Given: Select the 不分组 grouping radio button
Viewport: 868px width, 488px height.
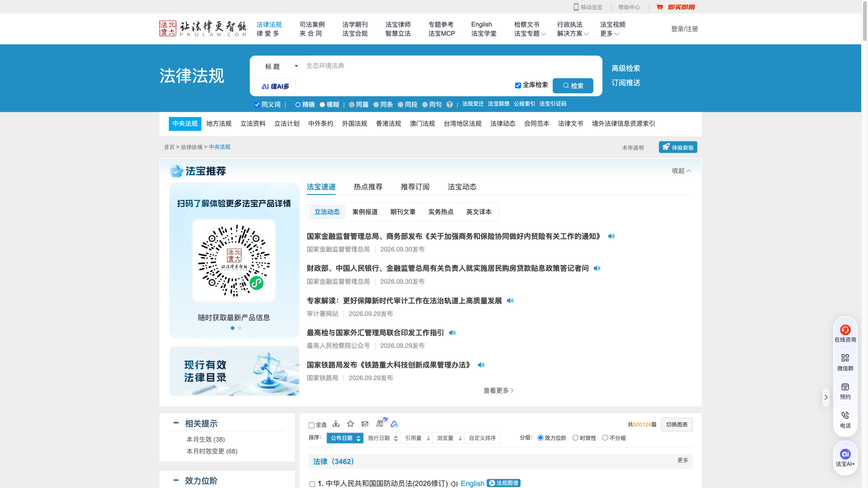Looking at the screenshot, I should tap(605, 438).
